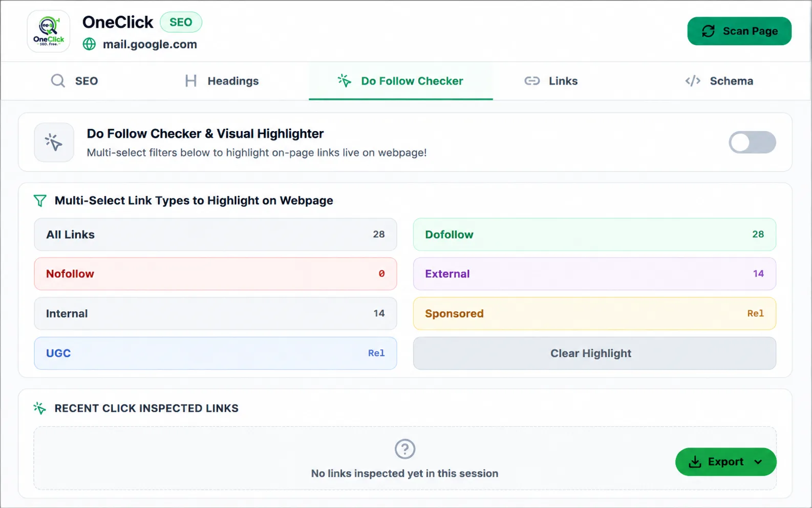Open the Links tab

(x=551, y=81)
